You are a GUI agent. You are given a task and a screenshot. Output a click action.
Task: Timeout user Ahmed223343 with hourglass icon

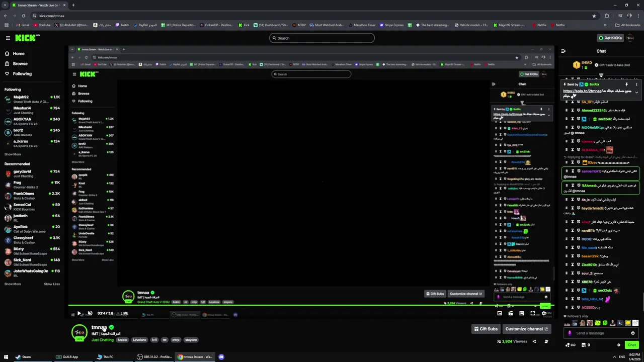(572, 111)
